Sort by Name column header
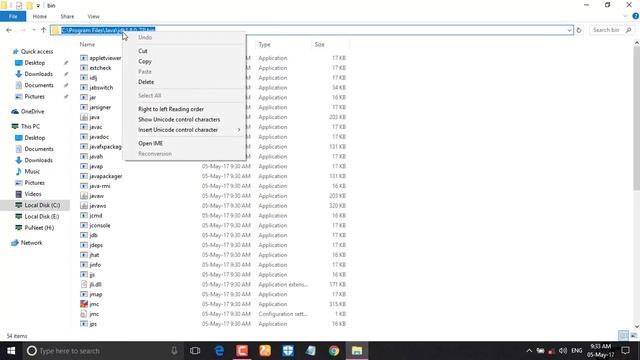 87,44
